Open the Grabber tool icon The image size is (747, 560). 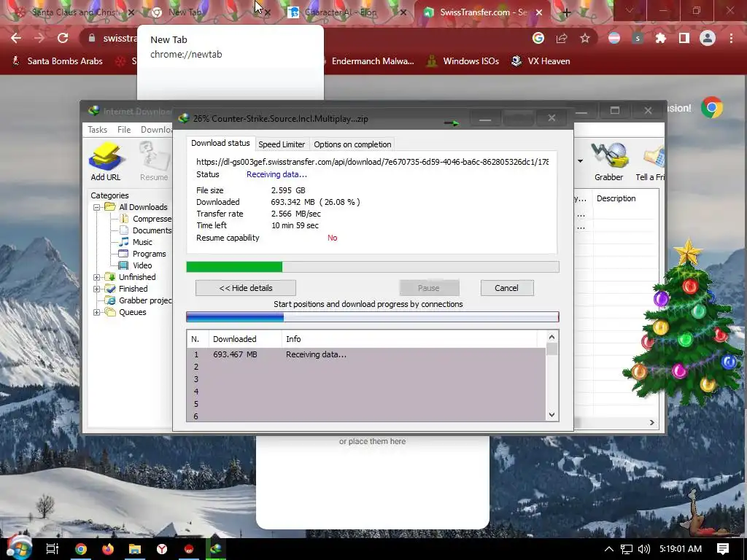608,162
